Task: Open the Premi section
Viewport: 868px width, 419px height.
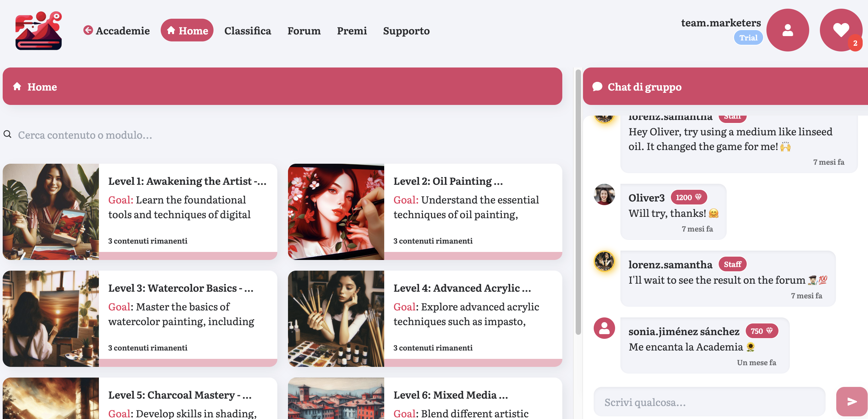Action: tap(352, 31)
